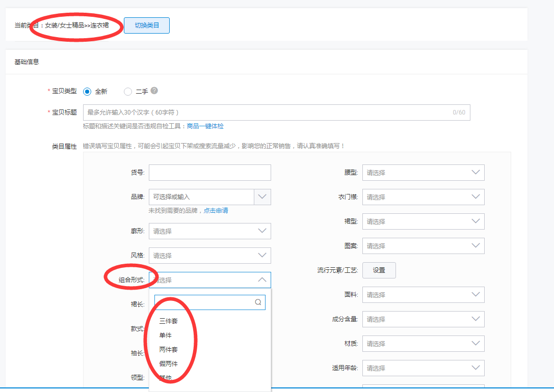Click 设置 button for 流行元素/工艺
This screenshot has width=554, height=392.
(x=379, y=270)
